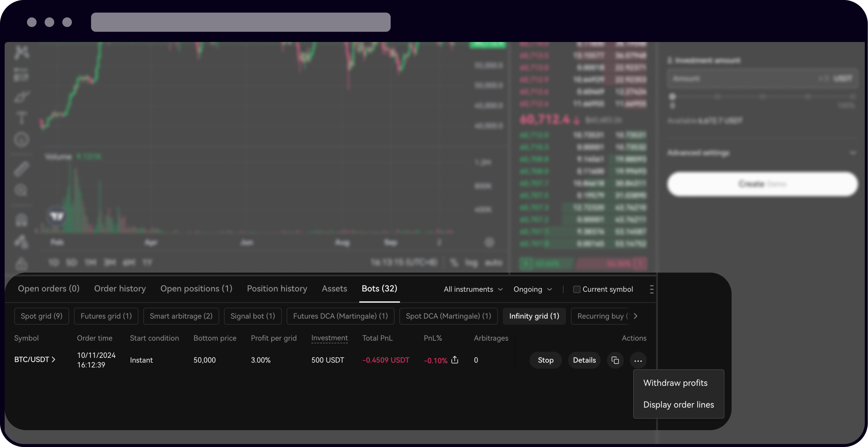Open the BTC/USDT symbol chevron
Viewport: 868px width, 447px height.
tap(53, 360)
